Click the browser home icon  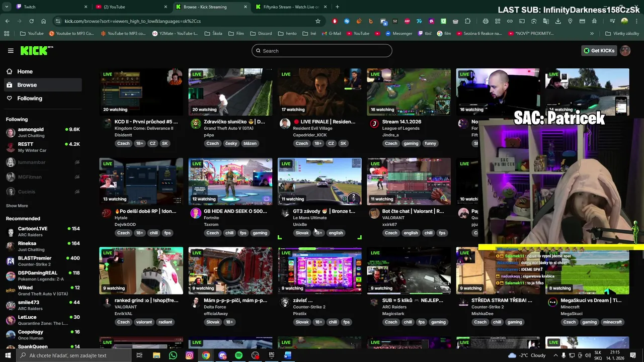tap(43, 21)
